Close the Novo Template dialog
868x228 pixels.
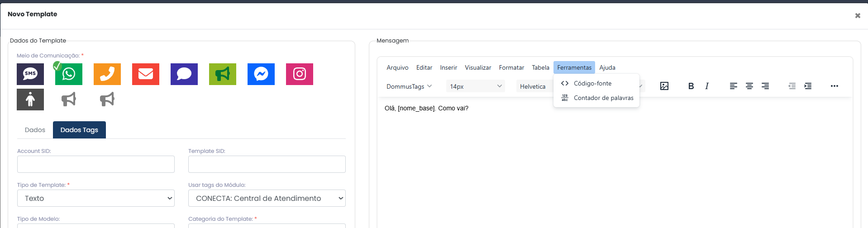tap(858, 15)
